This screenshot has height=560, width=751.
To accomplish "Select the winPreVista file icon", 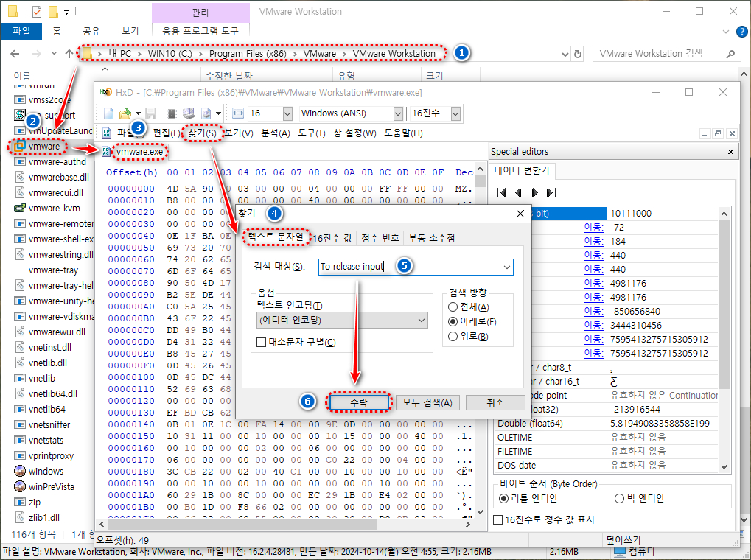I will point(20,487).
